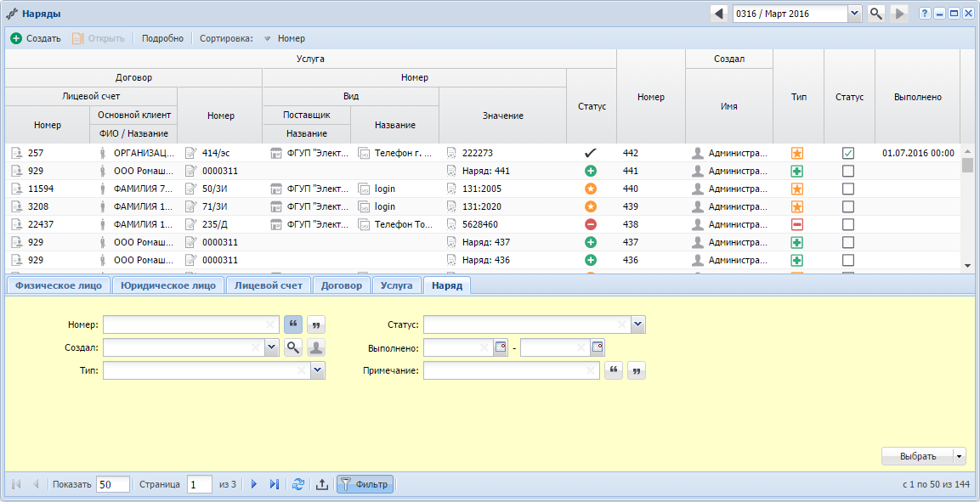Click account document icon of row 257
Screen dimensions: 980x502
tap(17, 153)
